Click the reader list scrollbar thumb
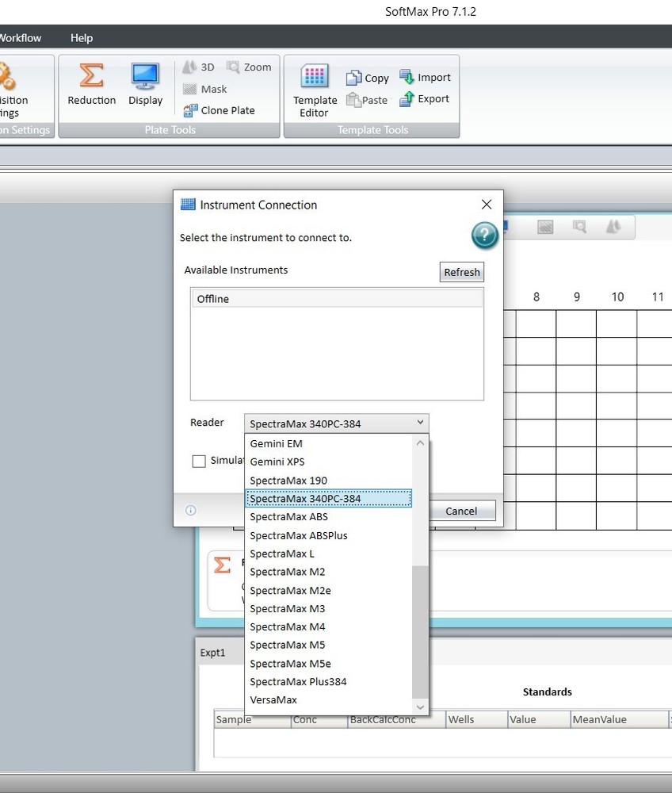The width and height of the screenshot is (672, 793). (420, 632)
